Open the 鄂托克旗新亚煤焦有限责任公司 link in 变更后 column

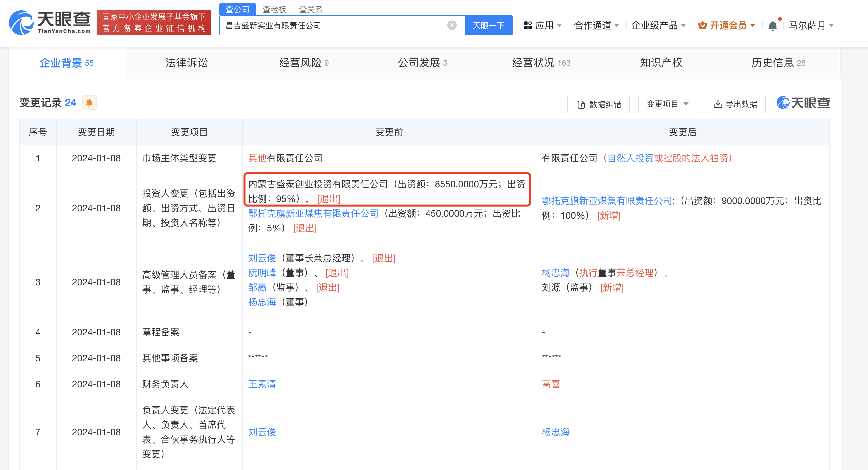607,201
